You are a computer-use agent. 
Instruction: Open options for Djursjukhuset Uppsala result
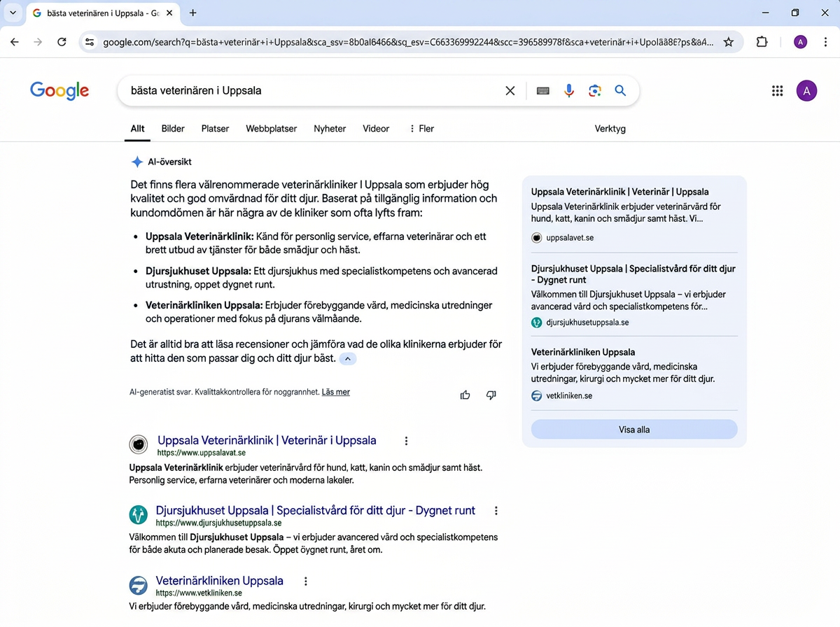coord(496,511)
